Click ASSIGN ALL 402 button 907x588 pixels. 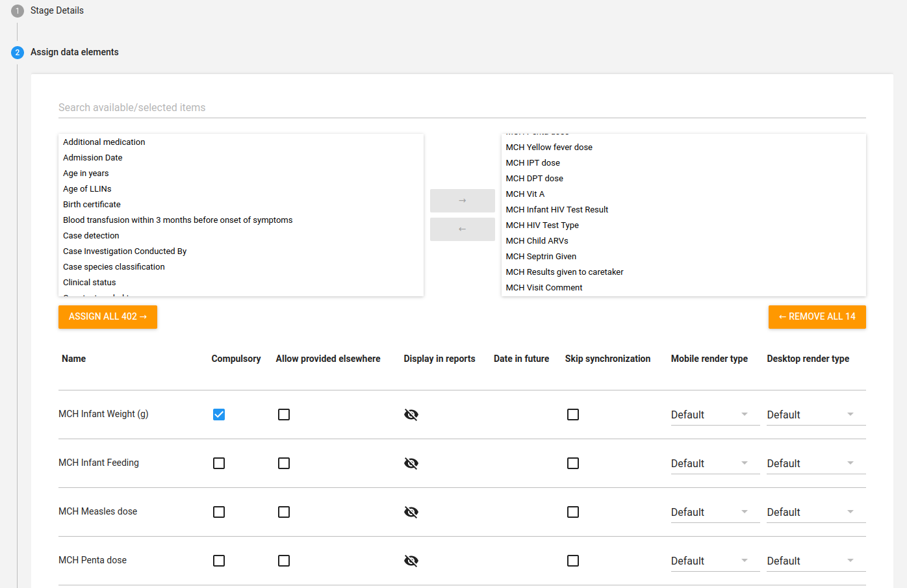pos(108,317)
